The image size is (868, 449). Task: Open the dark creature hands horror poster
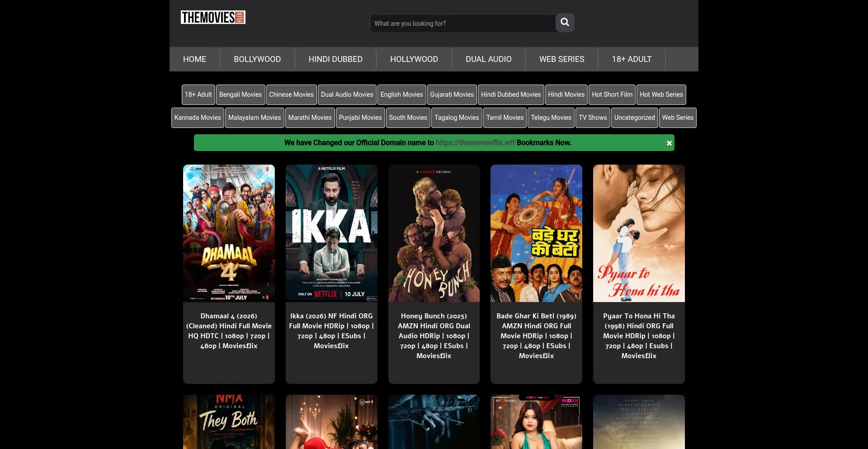[434, 422]
